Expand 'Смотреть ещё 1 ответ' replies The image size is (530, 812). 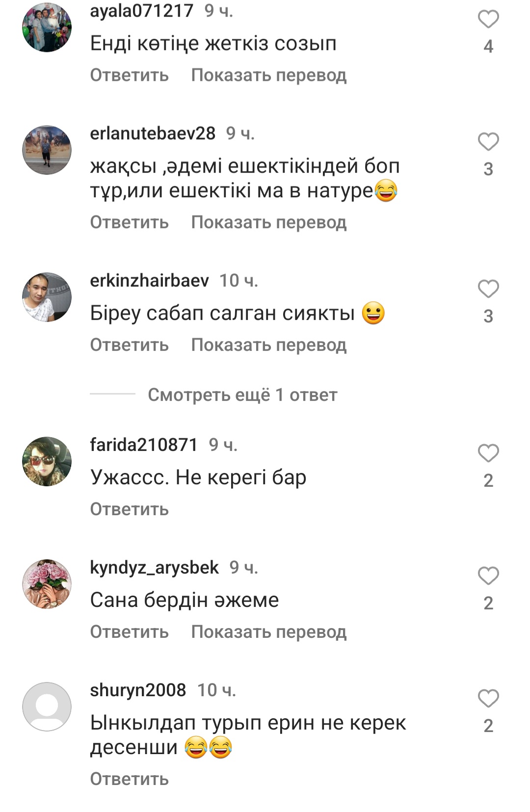[242, 395]
